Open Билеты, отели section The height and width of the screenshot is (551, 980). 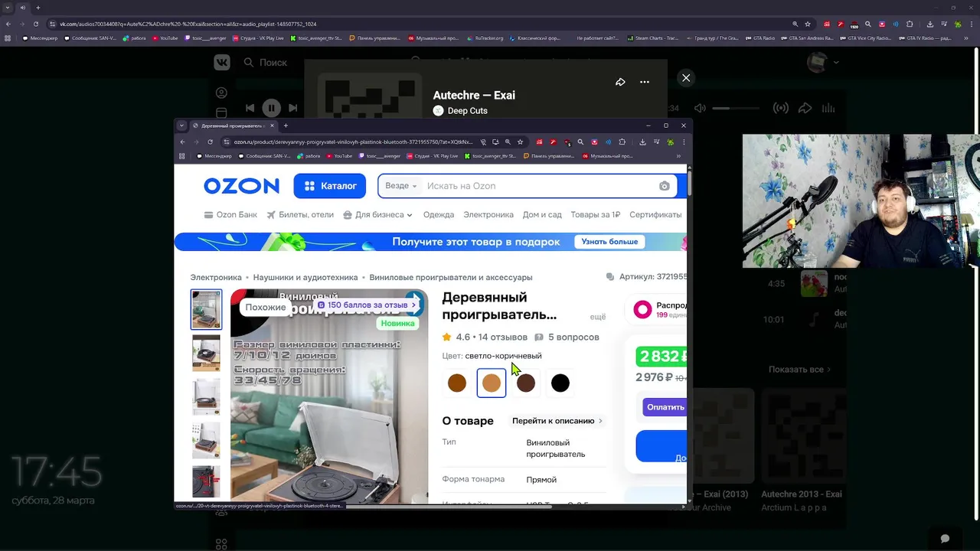pyautogui.click(x=300, y=215)
